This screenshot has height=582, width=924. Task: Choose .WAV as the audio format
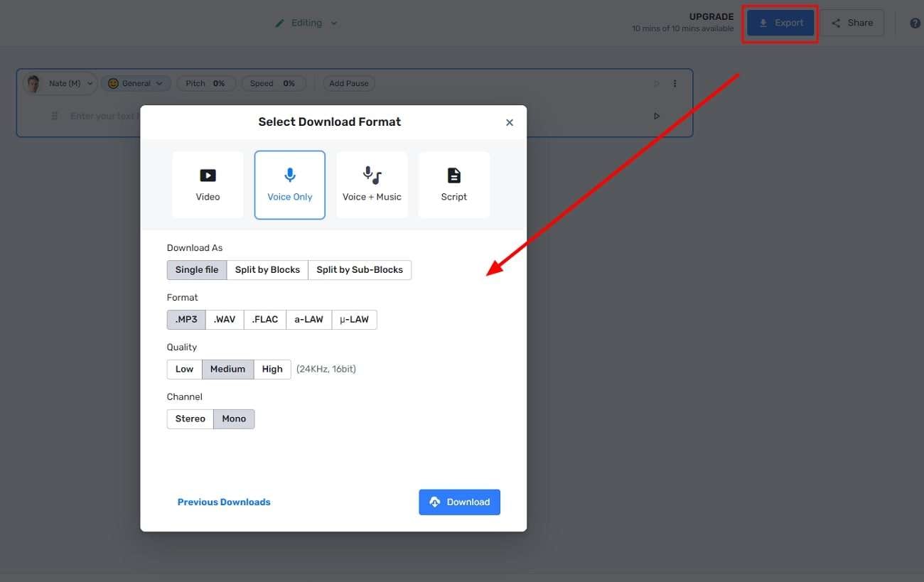(225, 320)
